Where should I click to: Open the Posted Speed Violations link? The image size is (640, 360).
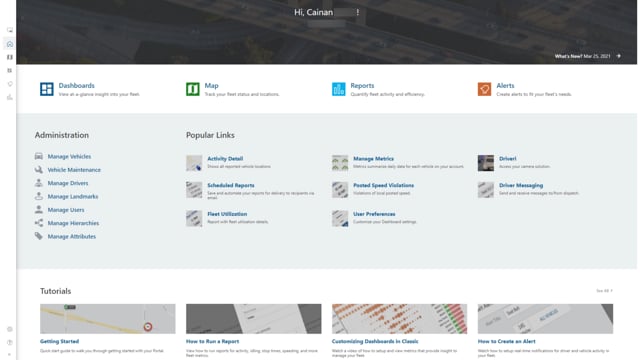pos(383,185)
